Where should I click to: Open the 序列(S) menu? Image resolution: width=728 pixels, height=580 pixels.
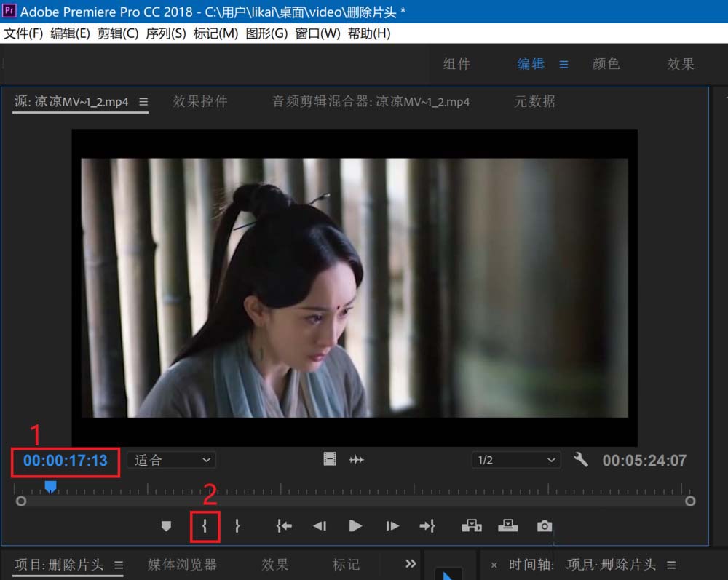pos(166,33)
